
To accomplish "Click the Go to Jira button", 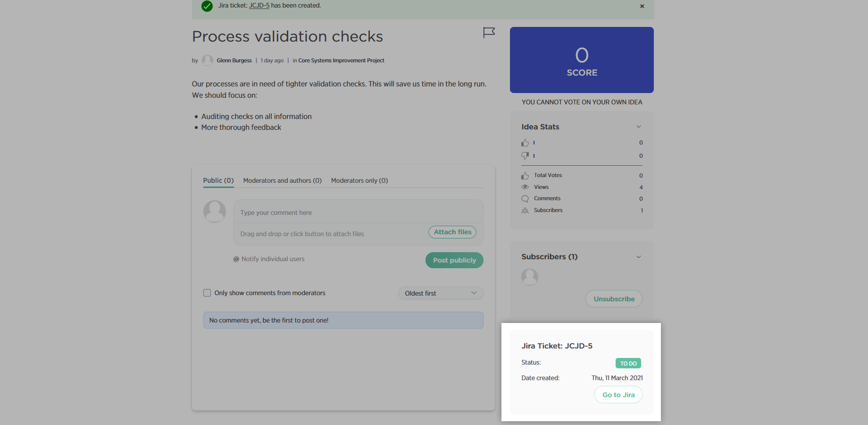I will click(618, 395).
